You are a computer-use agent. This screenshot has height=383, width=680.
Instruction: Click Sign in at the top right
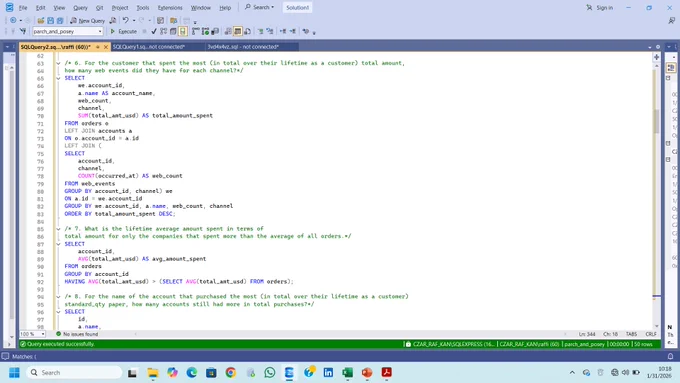600,7
